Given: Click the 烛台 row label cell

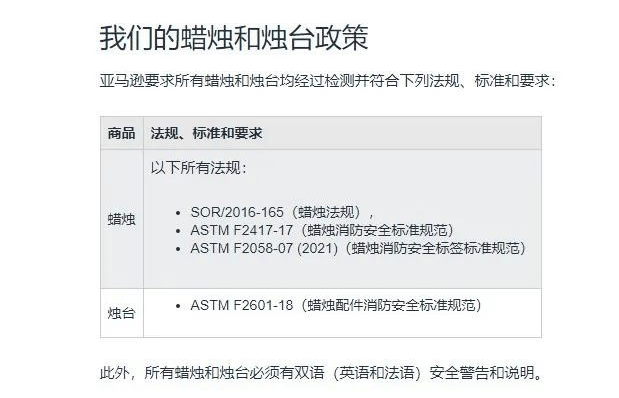Looking at the screenshot, I should [x=122, y=313].
